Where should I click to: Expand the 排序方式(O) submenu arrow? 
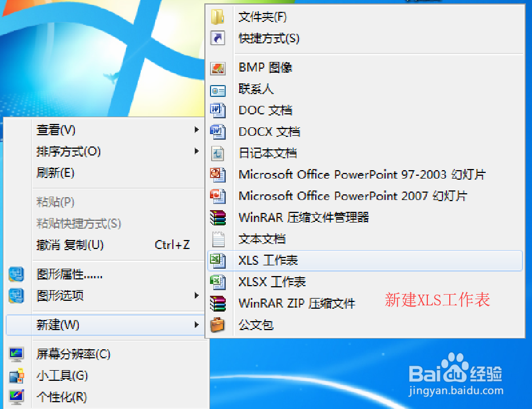point(196,151)
